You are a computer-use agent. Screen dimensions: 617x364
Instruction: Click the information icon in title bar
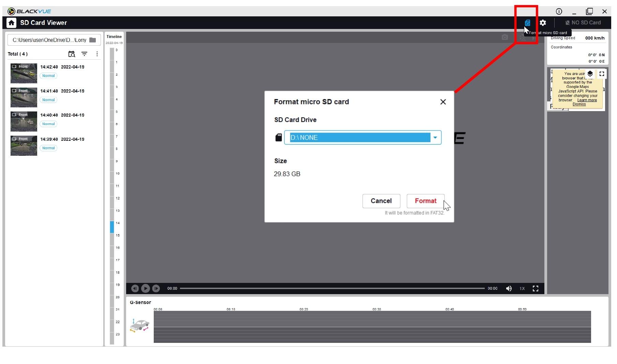point(559,11)
